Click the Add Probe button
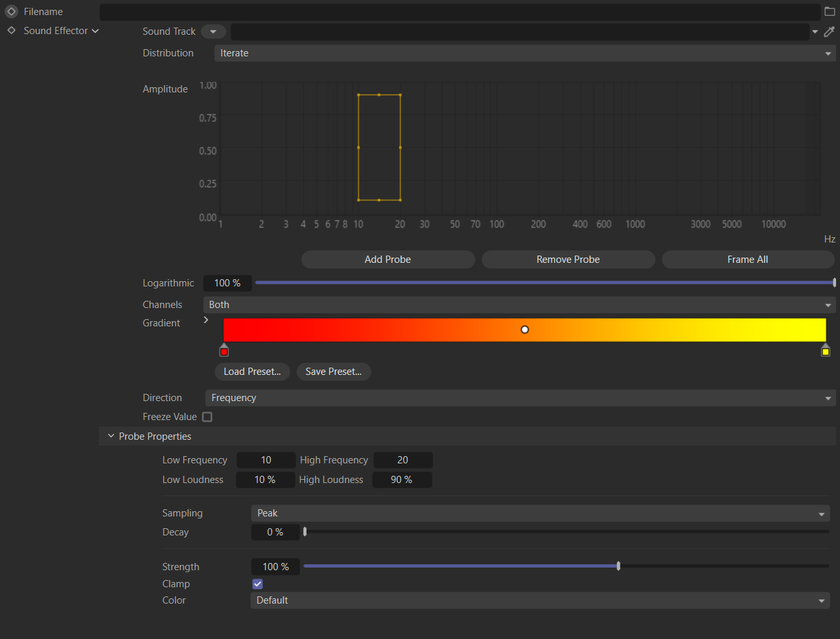Image resolution: width=840 pixels, height=639 pixels. click(388, 260)
